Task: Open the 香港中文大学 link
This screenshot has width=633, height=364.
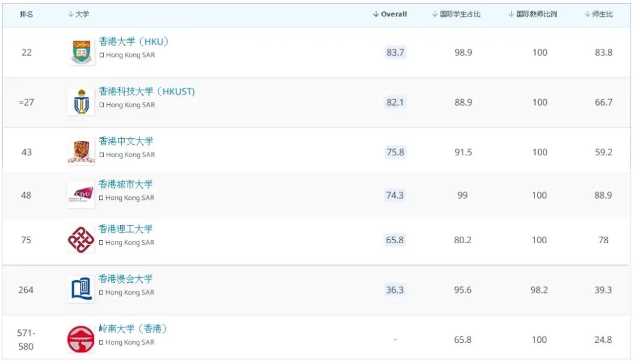Action: (x=126, y=141)
